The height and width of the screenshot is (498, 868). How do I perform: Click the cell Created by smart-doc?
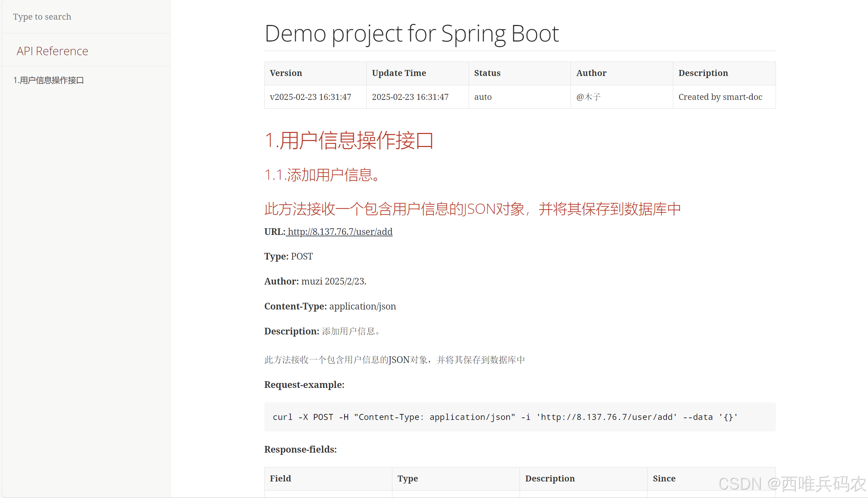pos(720,97)
